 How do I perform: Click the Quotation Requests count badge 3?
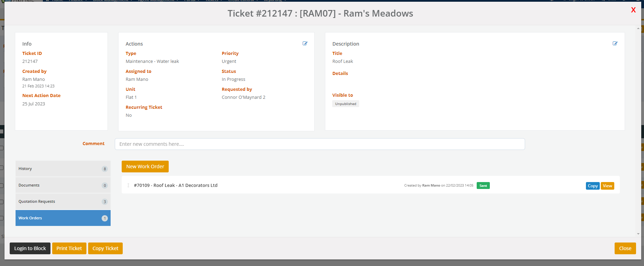point(105,202)
